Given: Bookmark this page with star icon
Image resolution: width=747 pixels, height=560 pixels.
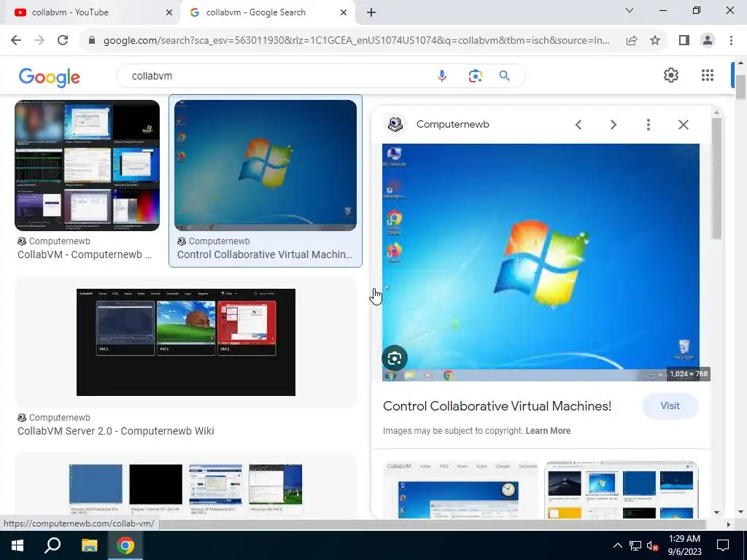Looking at the screenshot, I should 655,41.
